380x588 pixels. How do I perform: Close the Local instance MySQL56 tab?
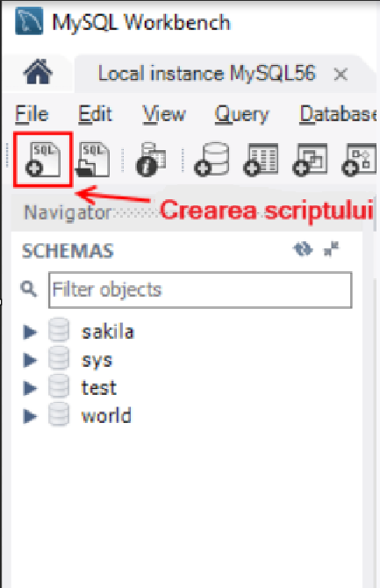point(341,75)
